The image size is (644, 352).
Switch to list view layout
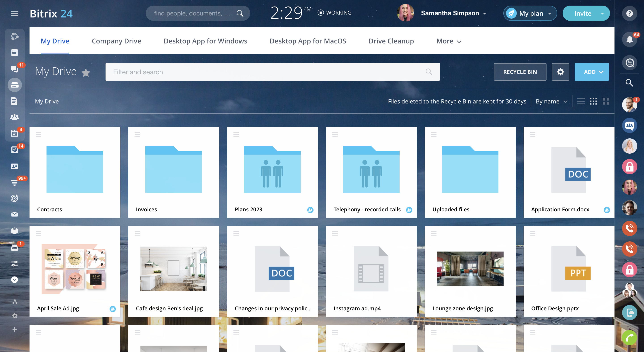click(580, 101)
